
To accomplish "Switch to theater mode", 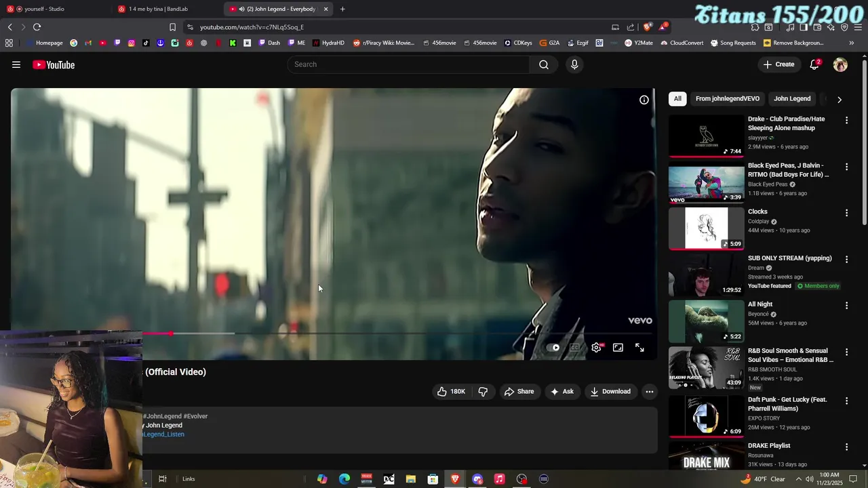I will click(618, 348).
